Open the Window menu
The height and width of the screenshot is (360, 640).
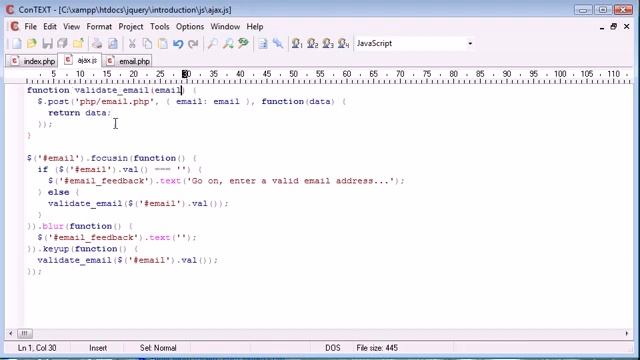pyautogui.click(x=225, y=27)
